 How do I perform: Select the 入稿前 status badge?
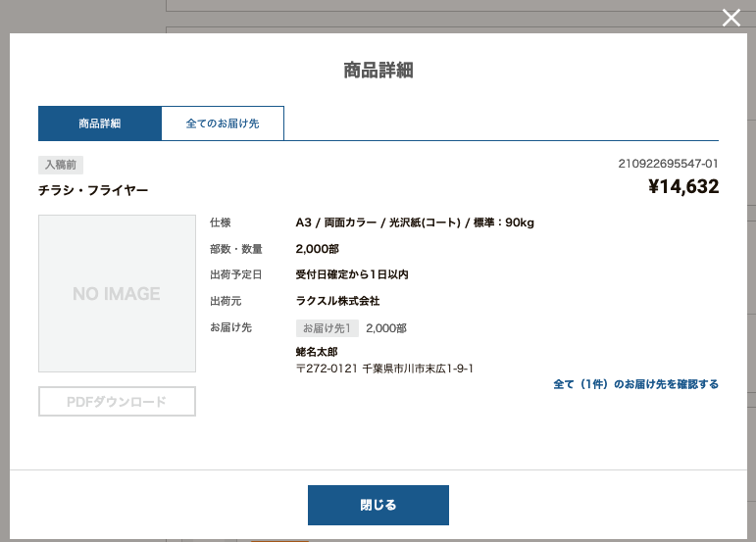pyautogui.click(x=61, y=165)
